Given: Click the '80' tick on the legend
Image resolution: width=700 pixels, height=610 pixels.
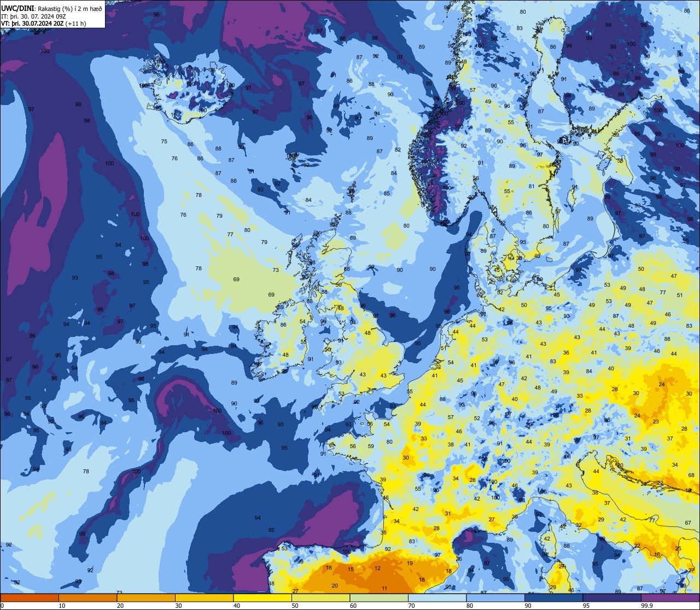Looking at the screenshot, I should 470,606.
